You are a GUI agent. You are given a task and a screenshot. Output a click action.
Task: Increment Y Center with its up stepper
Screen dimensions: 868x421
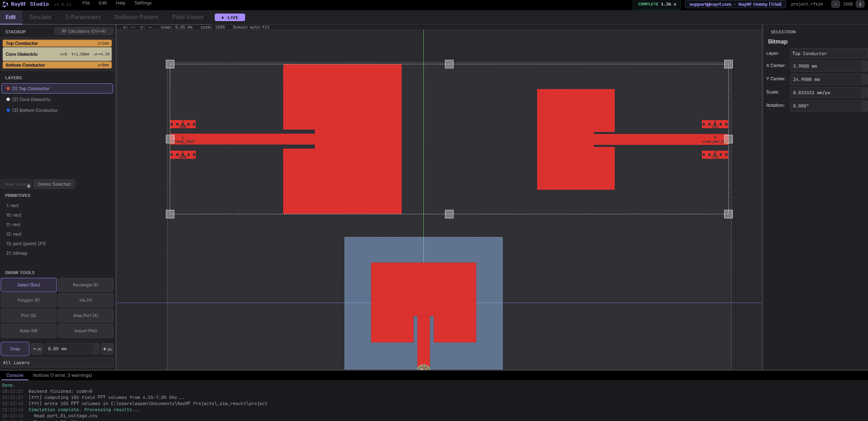coord(865,77)
